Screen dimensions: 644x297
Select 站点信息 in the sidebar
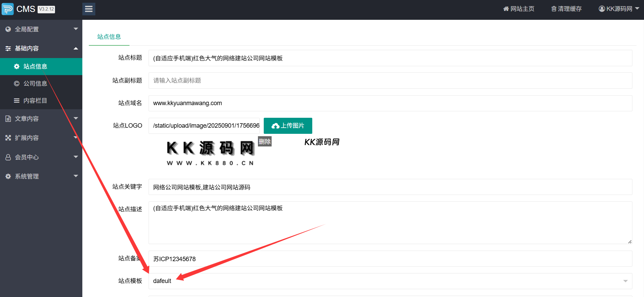[41, 67]
